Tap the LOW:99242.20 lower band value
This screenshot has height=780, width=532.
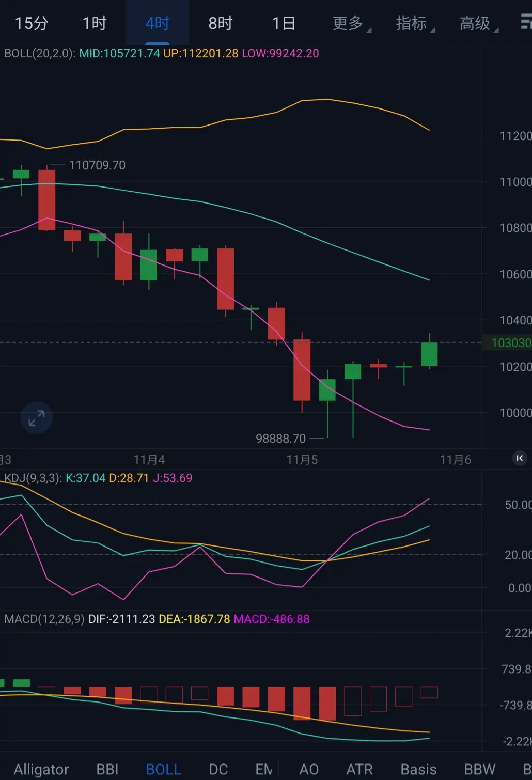280,53
